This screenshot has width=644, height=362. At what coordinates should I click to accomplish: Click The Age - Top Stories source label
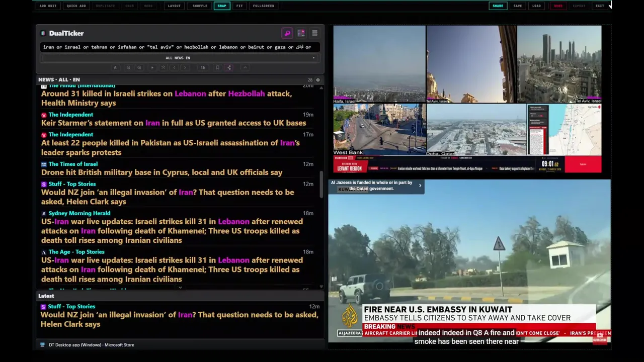tap(76, 252)
